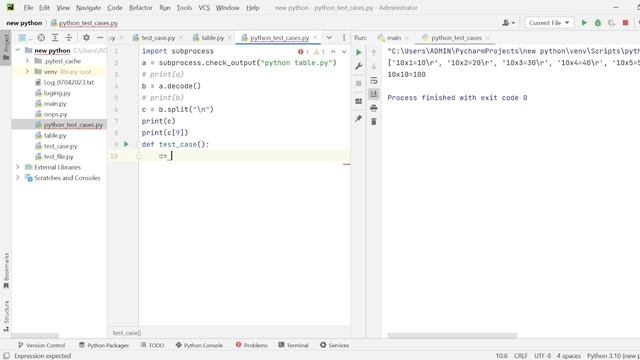The width and height of the screenshot is (640, 360).
Task: Go to previous highlighted error arrow
Action: pos(333,51)
